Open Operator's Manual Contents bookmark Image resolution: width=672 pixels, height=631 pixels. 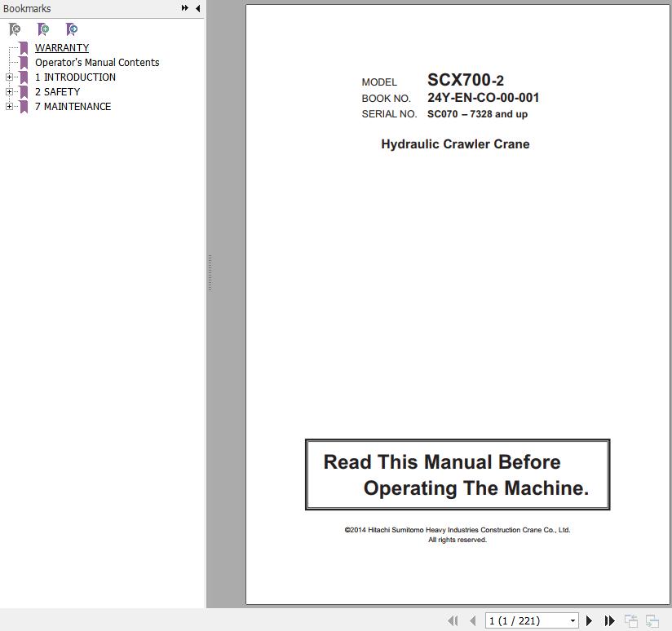(x=97, y=63)
